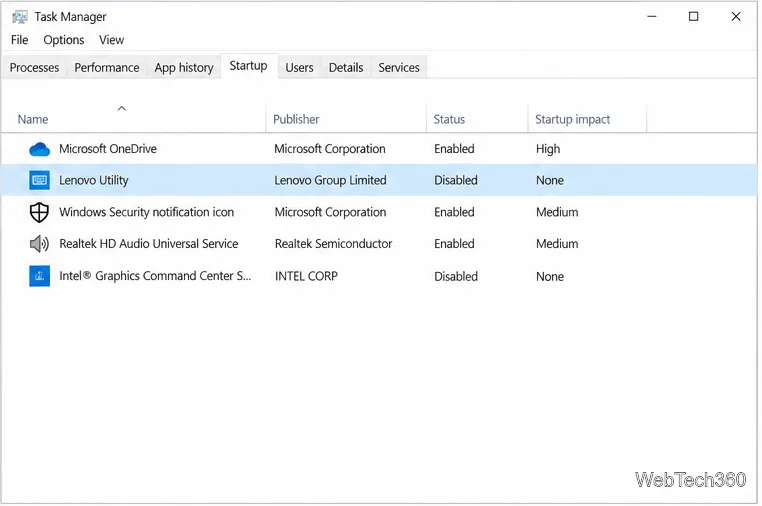The height and width of the screenshot is (506, 762).
Task: Click the Microsoft OneDrive cloud icon
Action: (39, 149)
